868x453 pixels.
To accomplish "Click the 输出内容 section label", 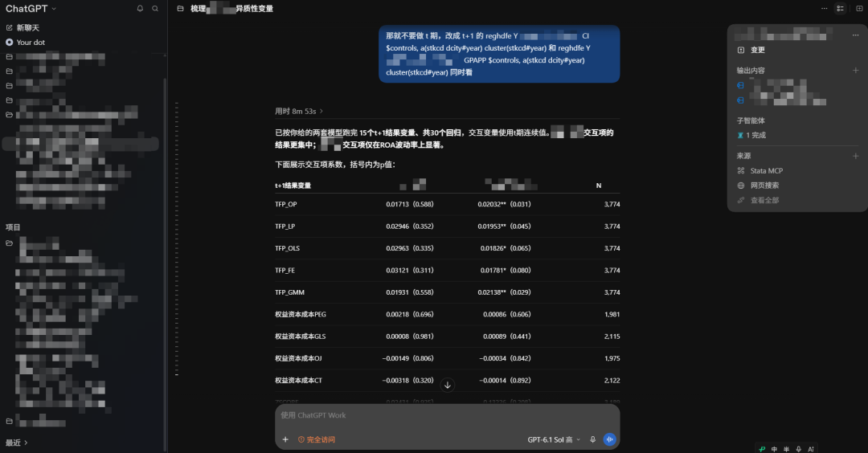I will coord(751,70).
